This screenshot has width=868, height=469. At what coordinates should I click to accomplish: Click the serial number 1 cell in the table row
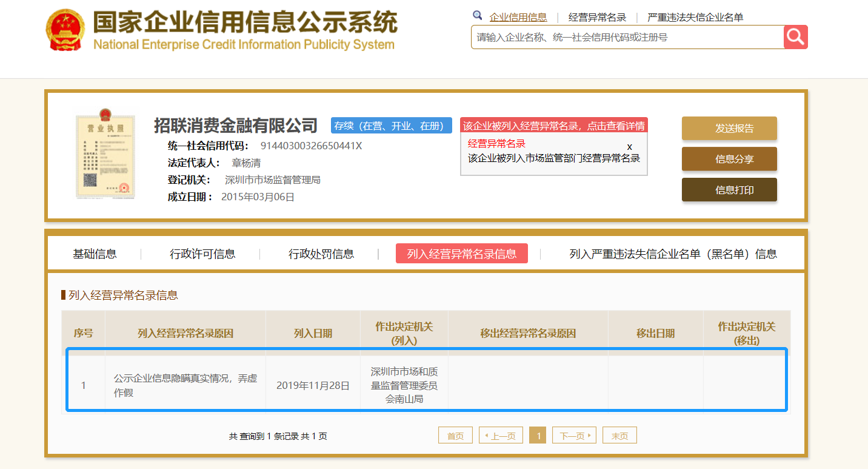[x=84, y=385]
